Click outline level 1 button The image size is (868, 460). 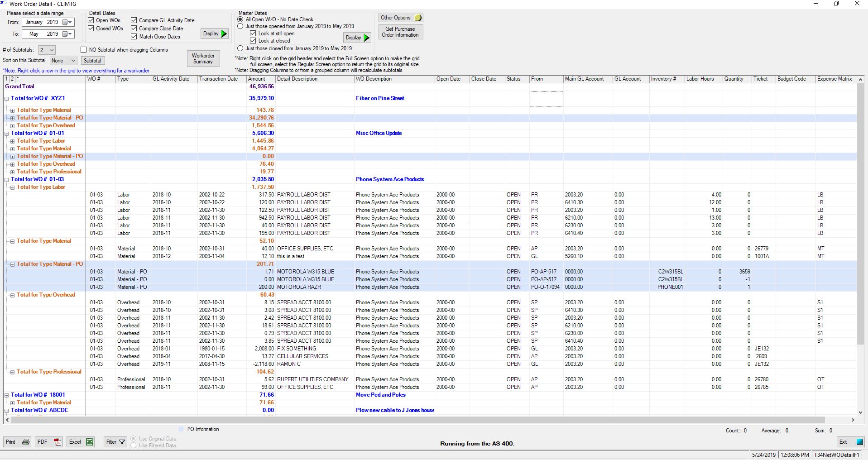[x=7, y=79]
